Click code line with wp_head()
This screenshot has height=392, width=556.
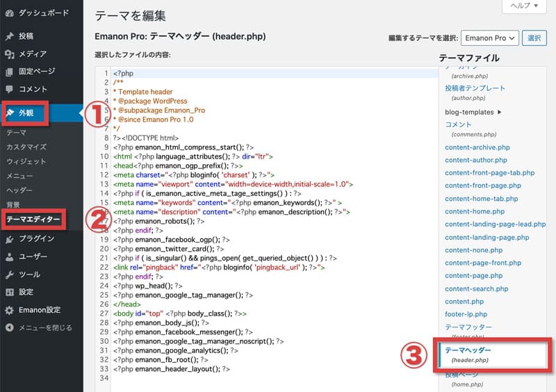pyautogui.click(x=147, y=286)
